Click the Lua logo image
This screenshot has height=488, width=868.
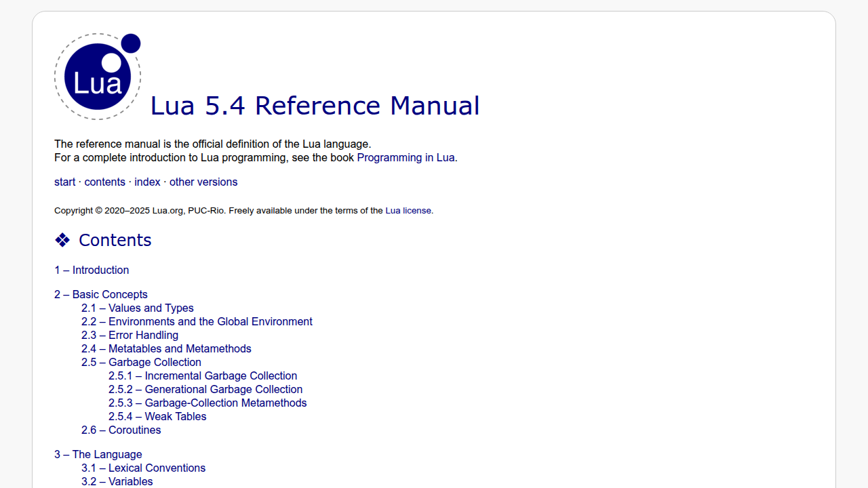point(98,77)
